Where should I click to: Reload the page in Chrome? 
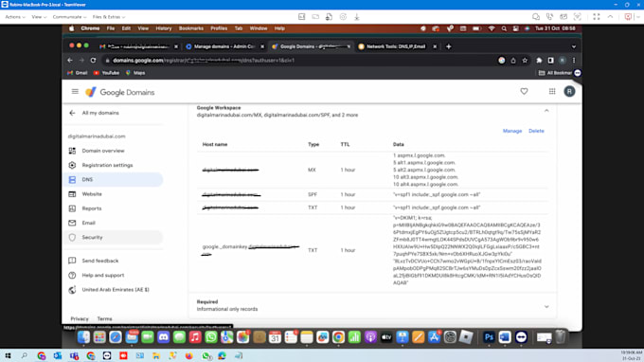click(93, 61)
